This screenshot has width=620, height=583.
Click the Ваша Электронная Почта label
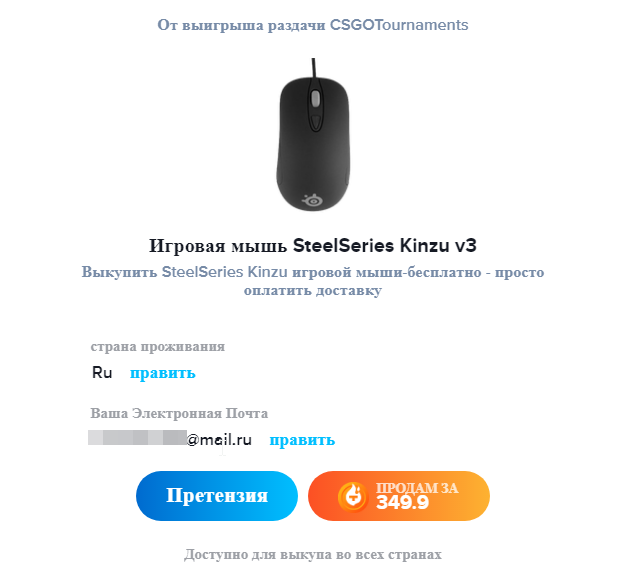[x=179, y=413]
